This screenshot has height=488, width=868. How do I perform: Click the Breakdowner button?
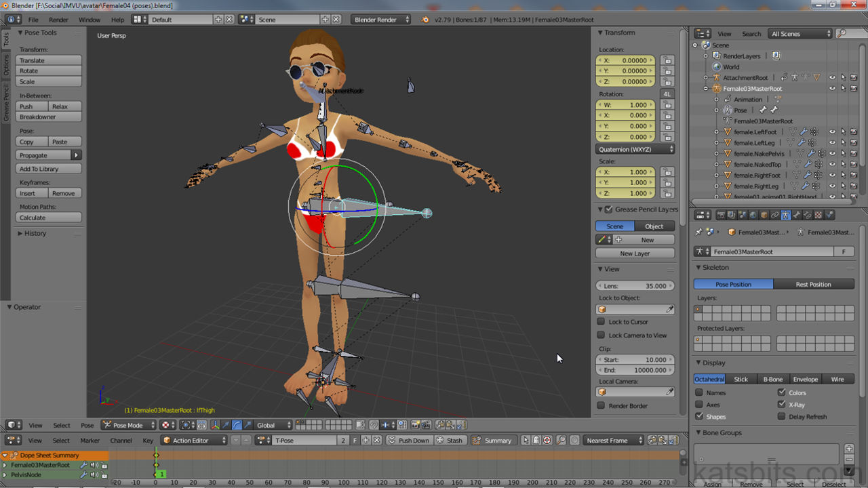coord(49,117)
